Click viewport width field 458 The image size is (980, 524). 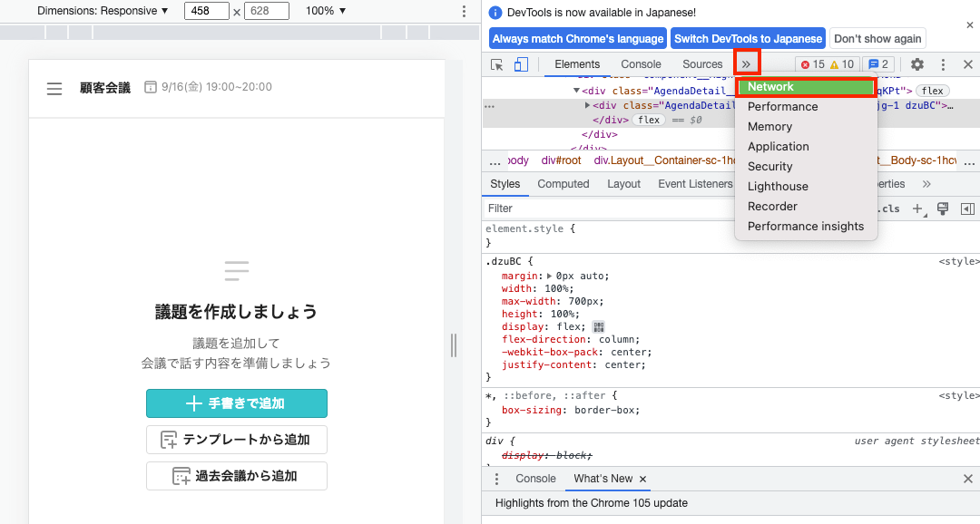tap(206, 11)
